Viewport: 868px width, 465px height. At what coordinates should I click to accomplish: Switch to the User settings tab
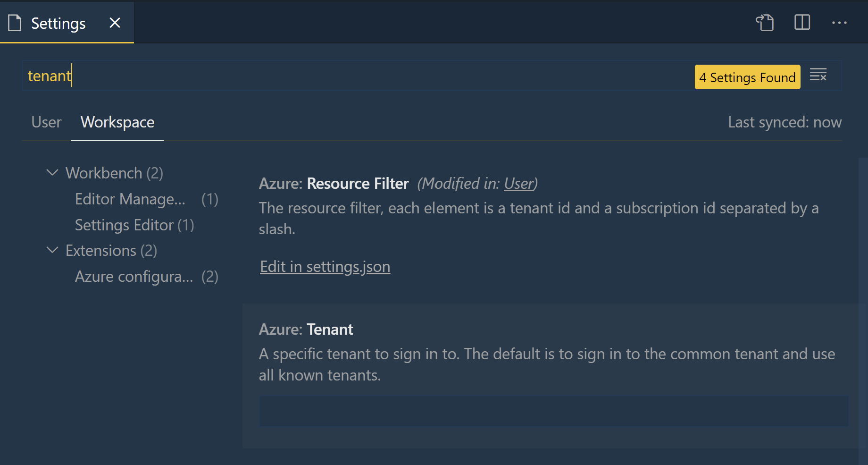tap(46, 122)
